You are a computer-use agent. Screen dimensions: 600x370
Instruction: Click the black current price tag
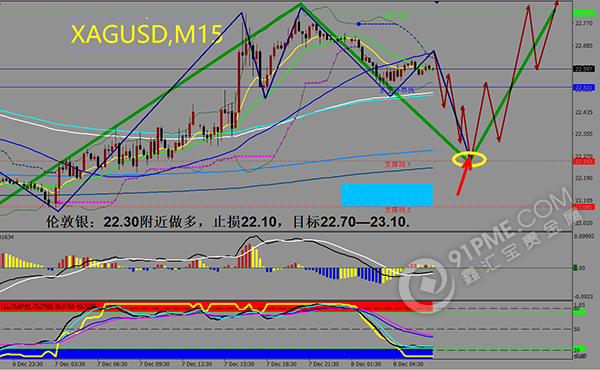[583, 69]
